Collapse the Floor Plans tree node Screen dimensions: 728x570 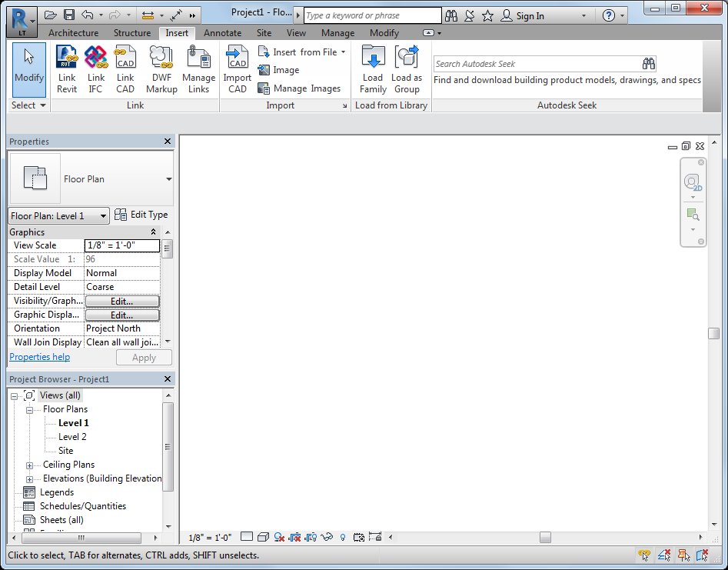[x=29, y=410]
